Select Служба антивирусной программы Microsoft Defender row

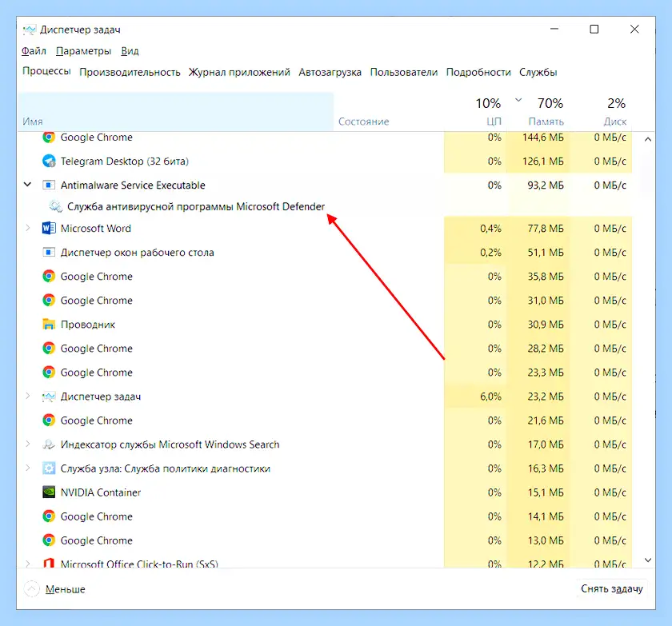pos(325,206)
